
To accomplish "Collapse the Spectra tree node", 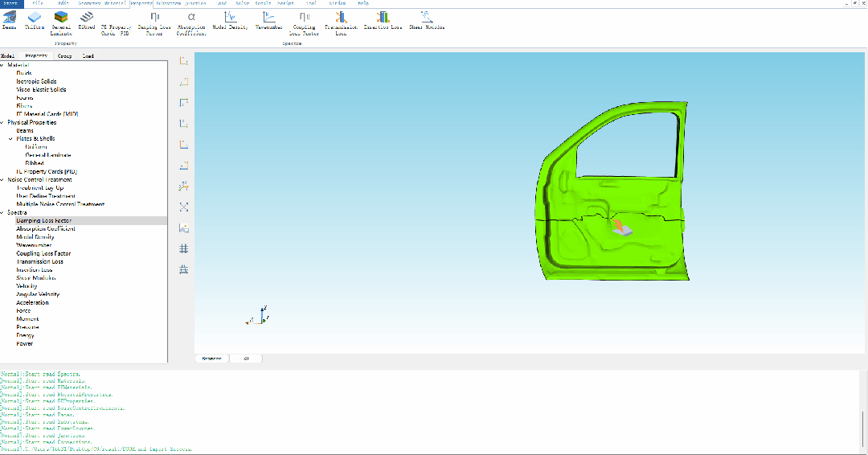I will pyautogui.click(x=2, y=212).
